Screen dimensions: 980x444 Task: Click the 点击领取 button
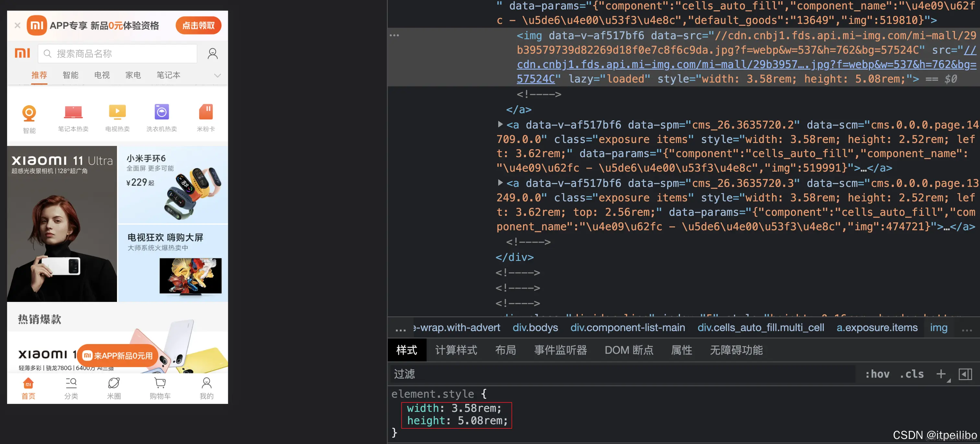tap(198, 26)
